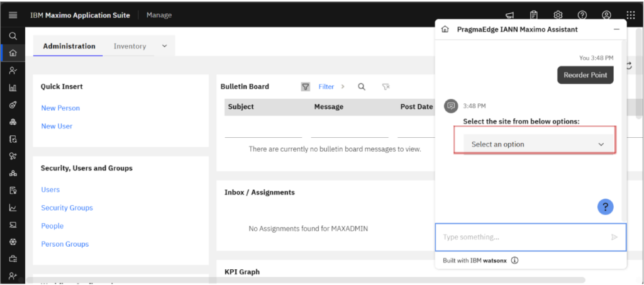Go to Home icon in left sidebar

(x=13, y=53)
